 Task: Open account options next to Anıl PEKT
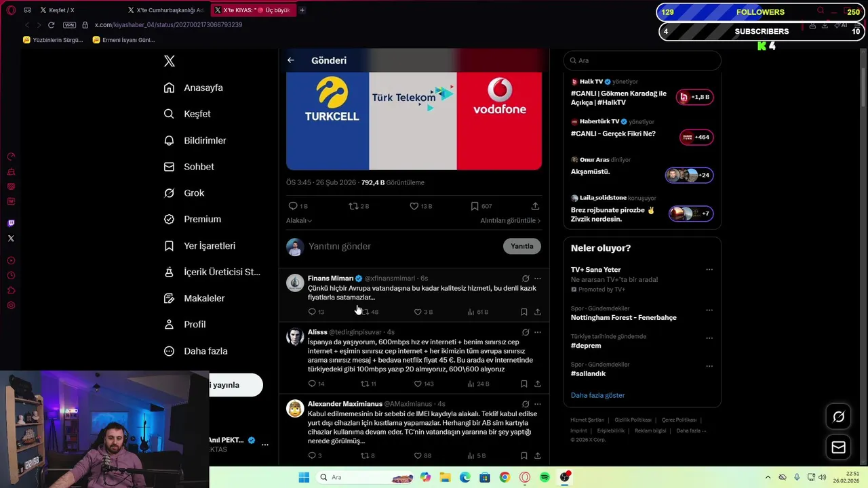[265, 445]
